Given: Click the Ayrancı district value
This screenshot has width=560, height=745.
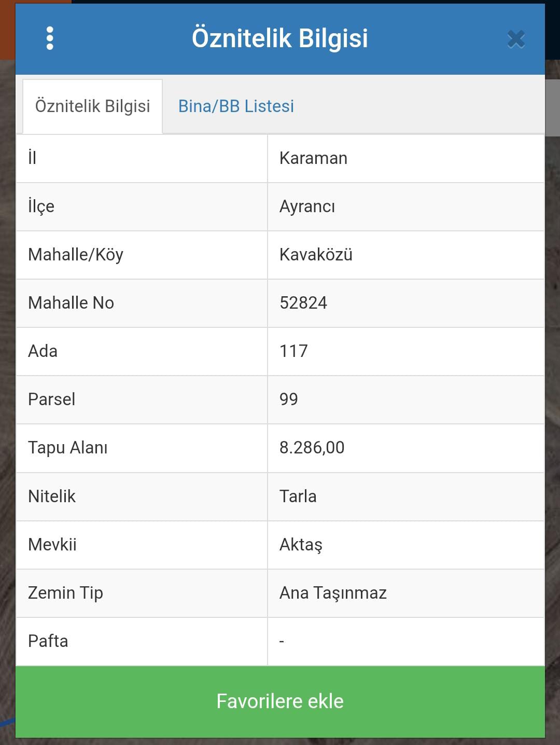Looking at the screenshot, I should coord(307,206).
